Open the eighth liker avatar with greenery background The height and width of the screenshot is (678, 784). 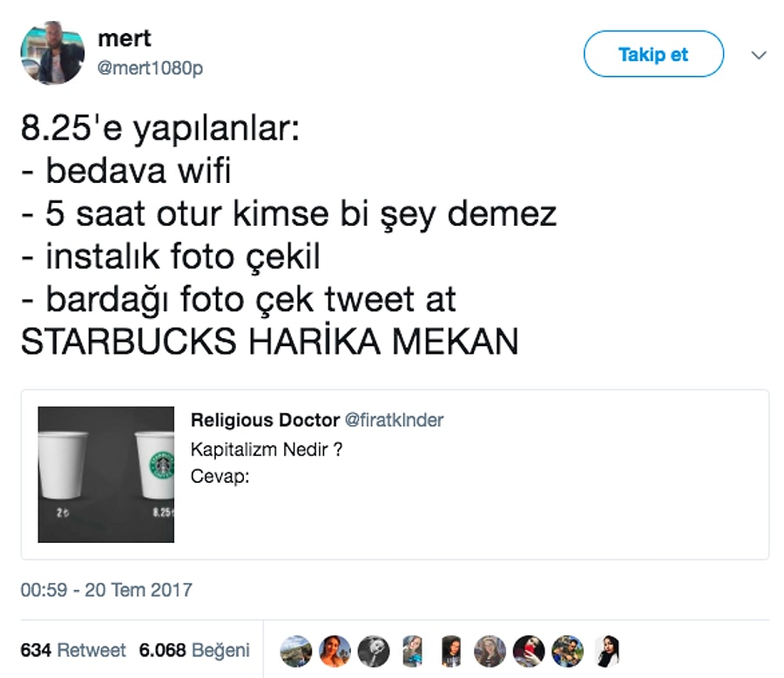(x=567, y=651)
